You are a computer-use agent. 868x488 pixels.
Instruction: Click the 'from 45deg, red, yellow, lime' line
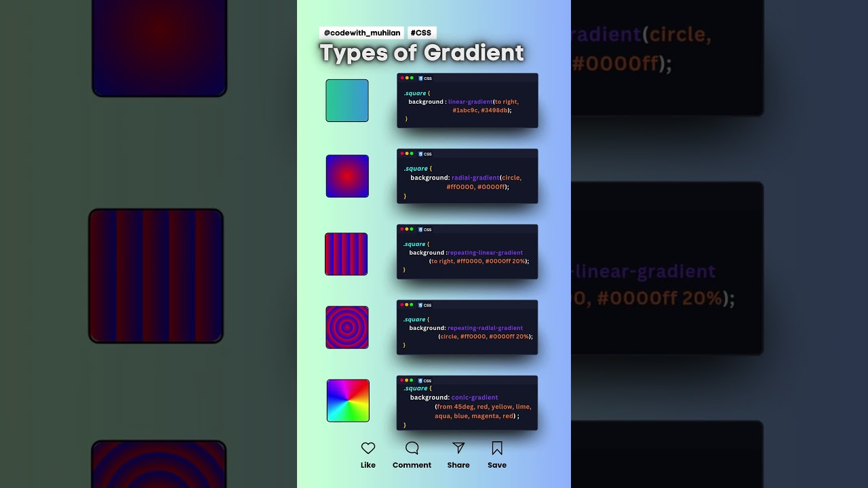[x=484, y=407]
